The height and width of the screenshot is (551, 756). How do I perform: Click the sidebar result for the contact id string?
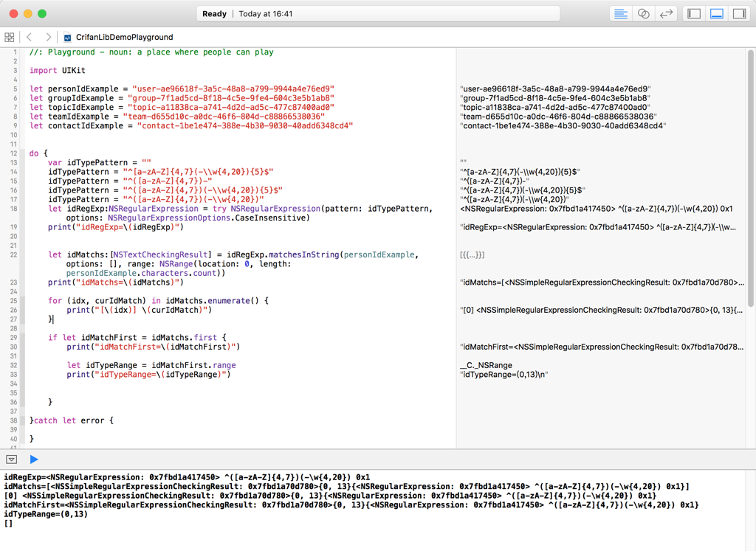coord(563,125)
